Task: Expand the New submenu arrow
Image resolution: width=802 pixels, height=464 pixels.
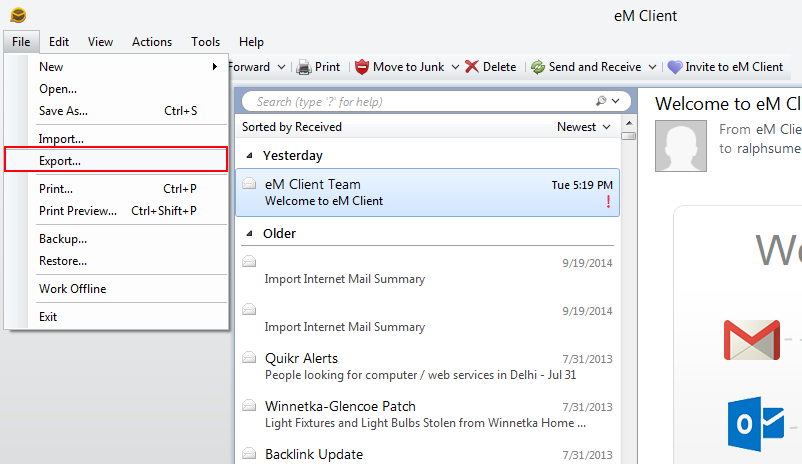Action: [215, 67]
